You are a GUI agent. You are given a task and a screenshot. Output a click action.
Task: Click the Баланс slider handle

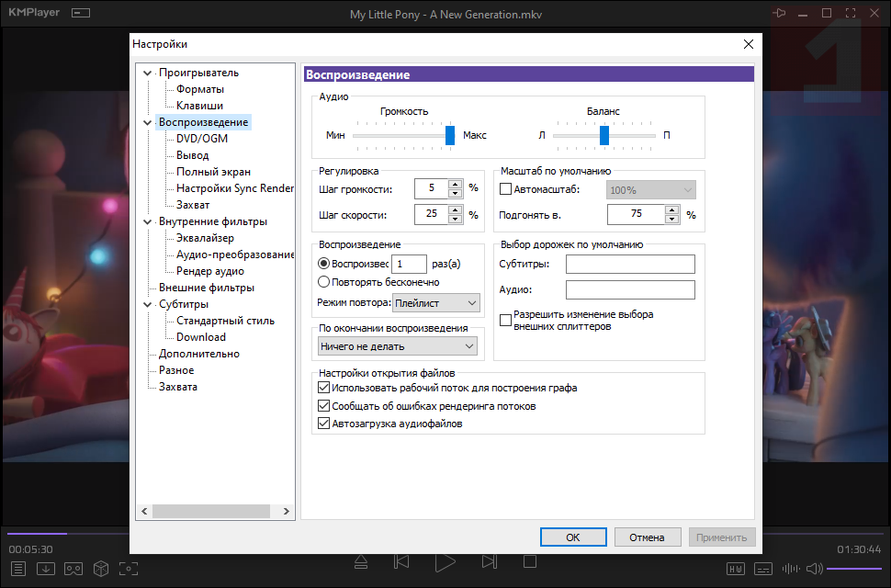pyautogui.click(x=604, y=135)
